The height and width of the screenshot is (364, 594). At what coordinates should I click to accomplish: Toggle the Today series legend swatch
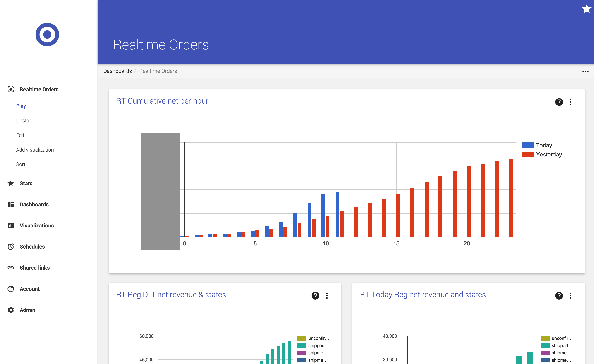click(528, 145)
